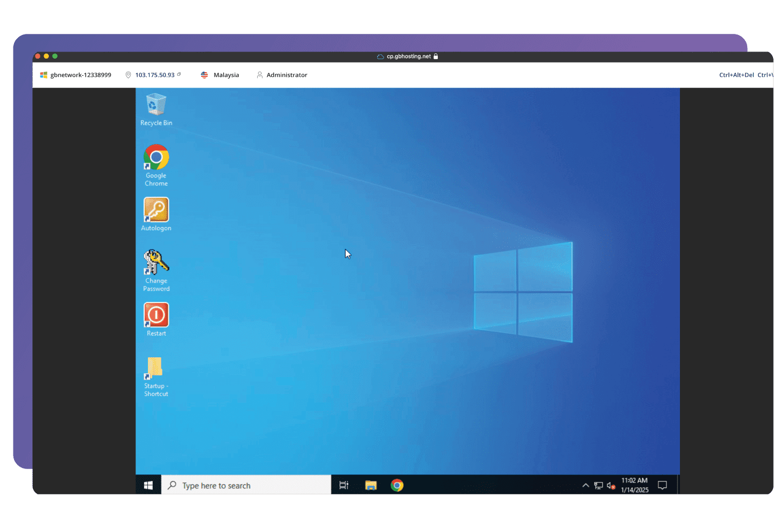Click the copy icon beside the IP address

179,74
